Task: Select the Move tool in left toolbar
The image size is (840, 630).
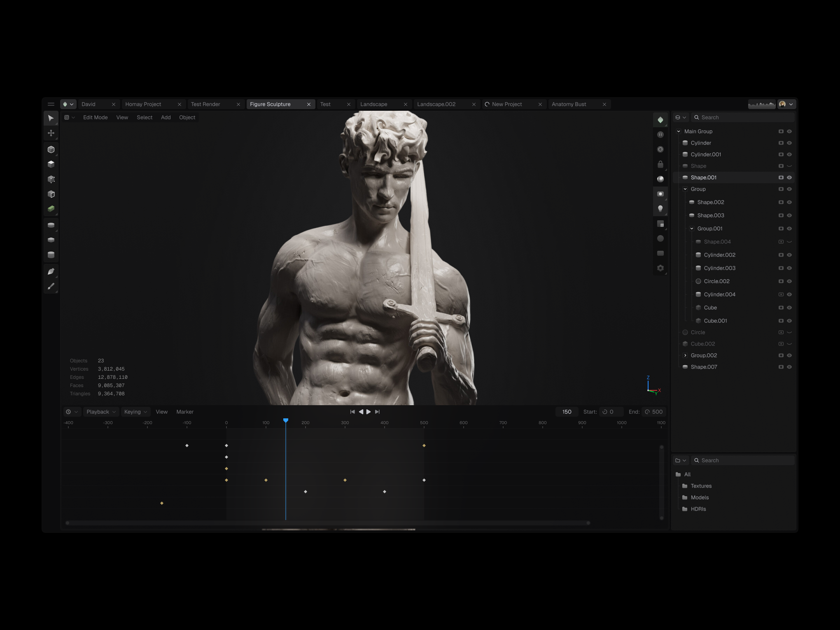Action: point(51,133)
